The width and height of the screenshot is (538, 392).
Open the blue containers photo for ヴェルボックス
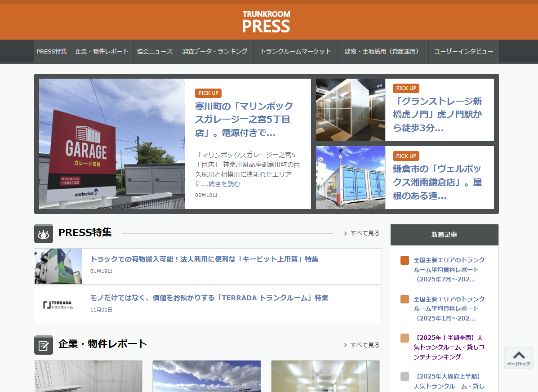point(350,178)
